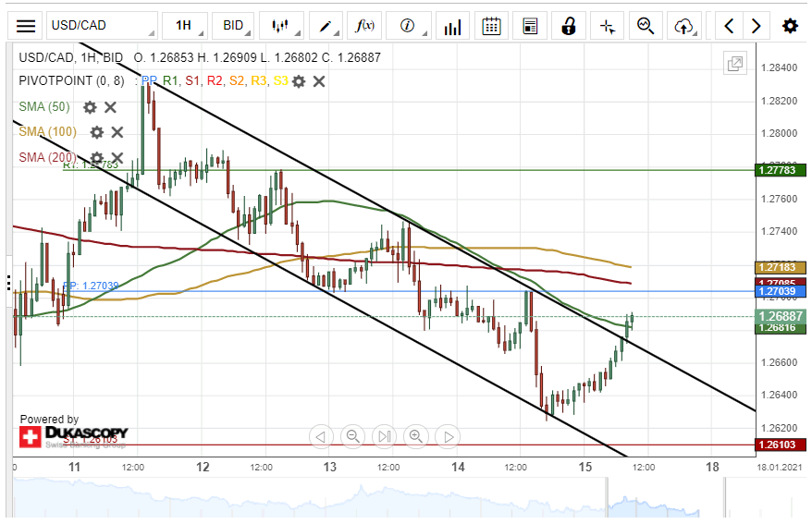The width and height of the screenshot is (812, 524).
Task: Click the date 13 on time axis
Action: click(x=330, y=467)
